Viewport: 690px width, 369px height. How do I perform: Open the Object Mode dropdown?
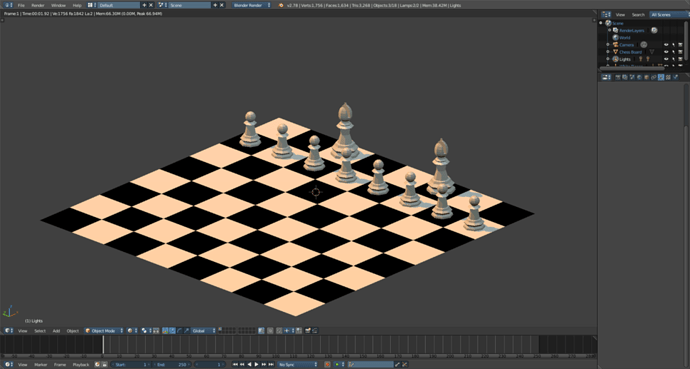point(104,331)
